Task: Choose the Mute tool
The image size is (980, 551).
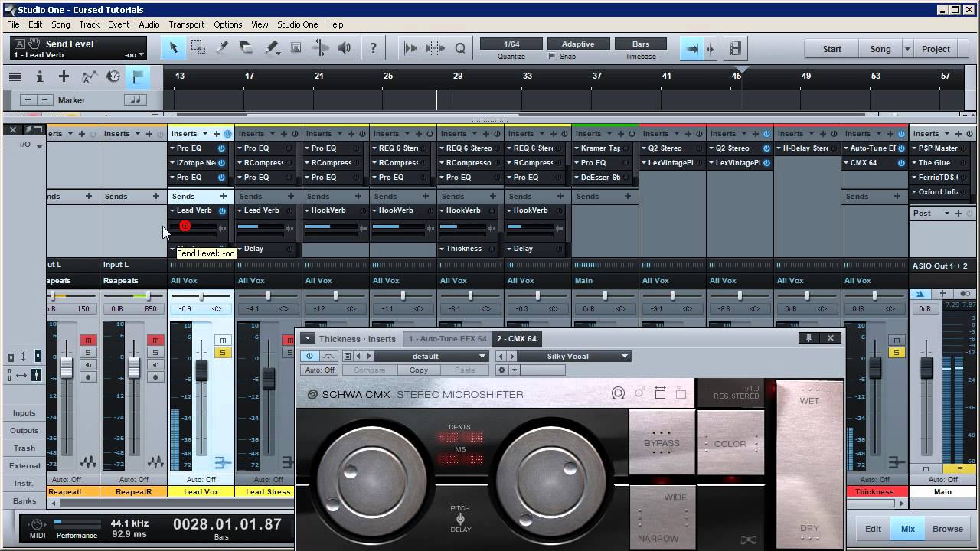Action: 296,48
